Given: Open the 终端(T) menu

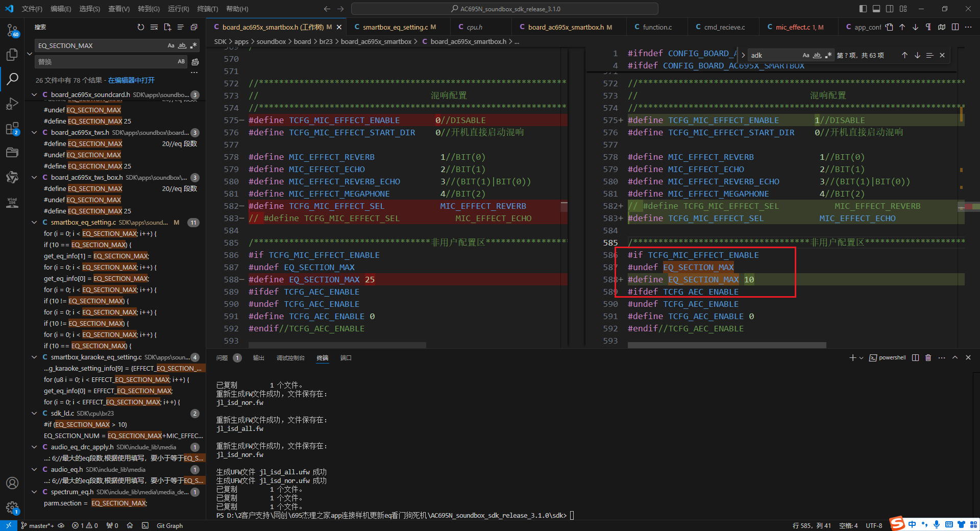Looking at the screenshot, I should click(x=208, y=9).
